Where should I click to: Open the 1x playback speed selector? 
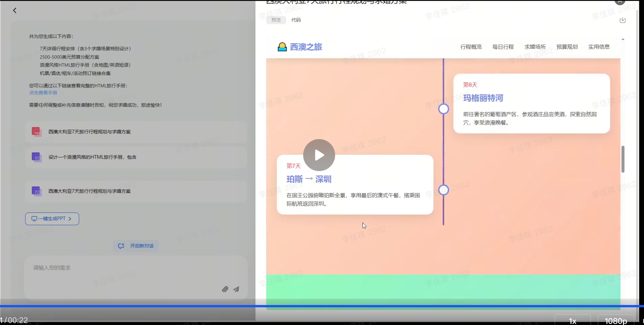572,320
